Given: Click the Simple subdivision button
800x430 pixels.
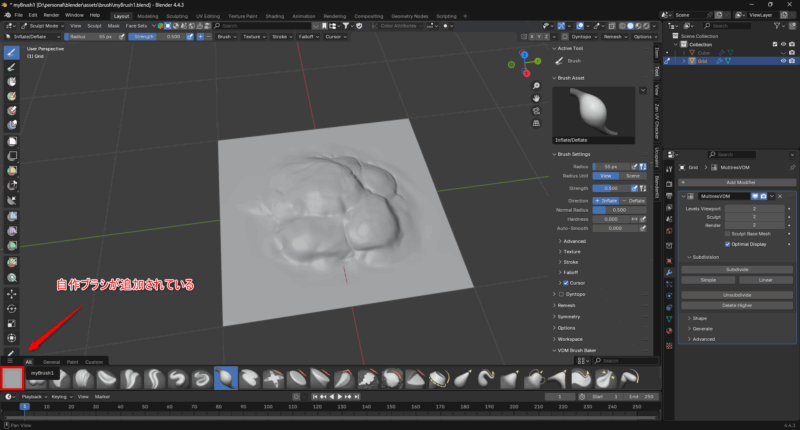Looking at the screenshot, I should 708,280.
